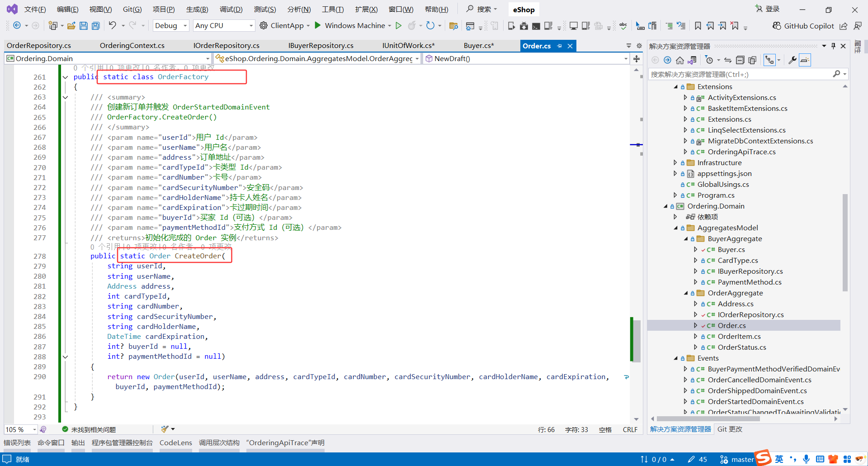The width and height of the screenshot is (868, 466).
Task: Focus the Solution Explorer search box
Action: (742, 74)
